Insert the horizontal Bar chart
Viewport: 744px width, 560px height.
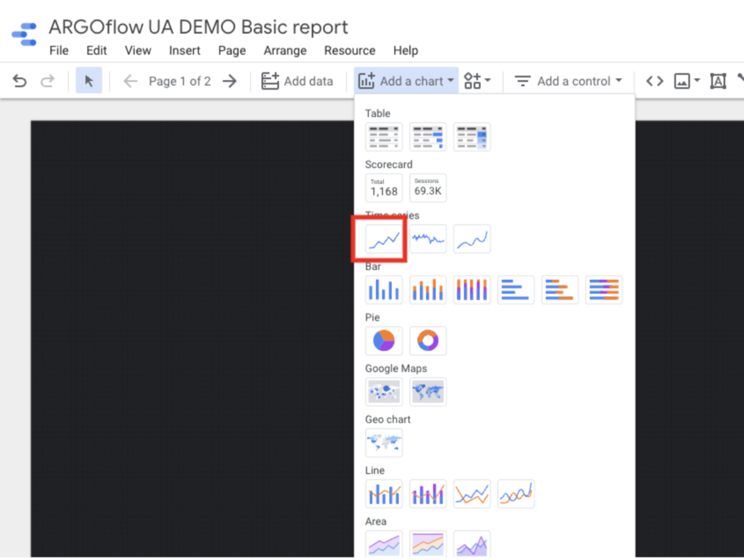[x=516, y=289]
